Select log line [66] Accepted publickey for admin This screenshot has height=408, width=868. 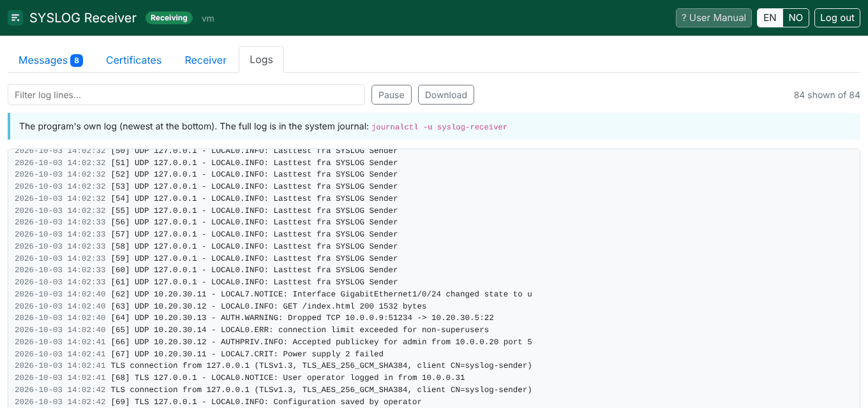[273, 342]
